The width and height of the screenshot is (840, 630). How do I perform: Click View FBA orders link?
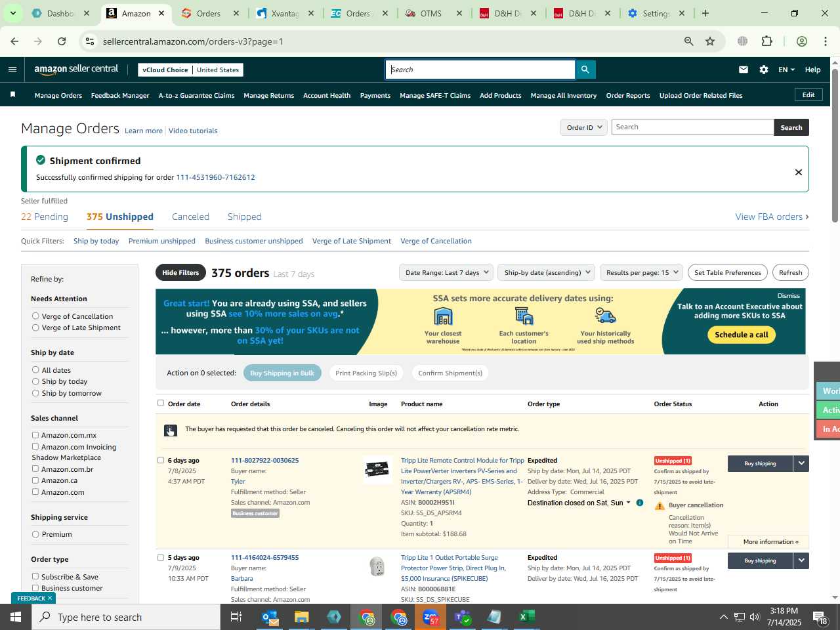[x=772, y=217]
